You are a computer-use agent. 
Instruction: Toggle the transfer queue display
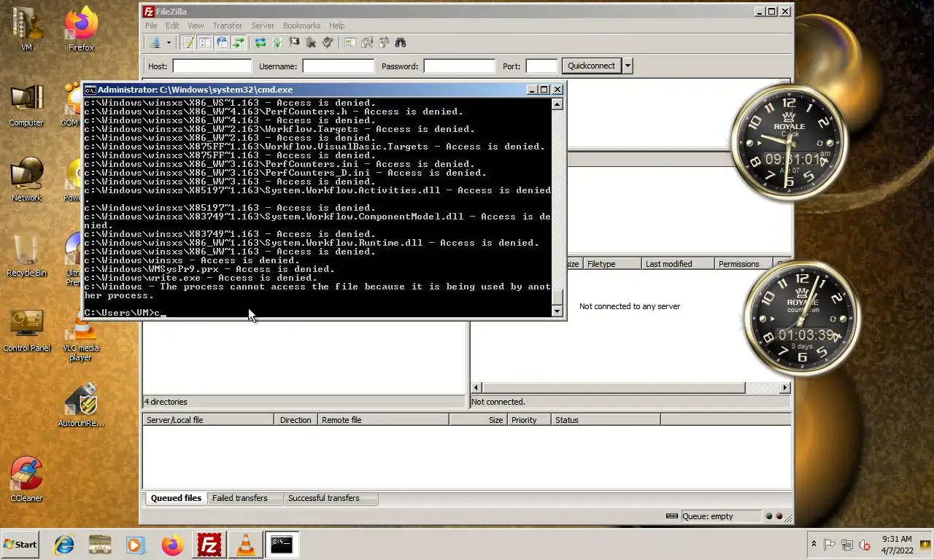click(239, 42)
